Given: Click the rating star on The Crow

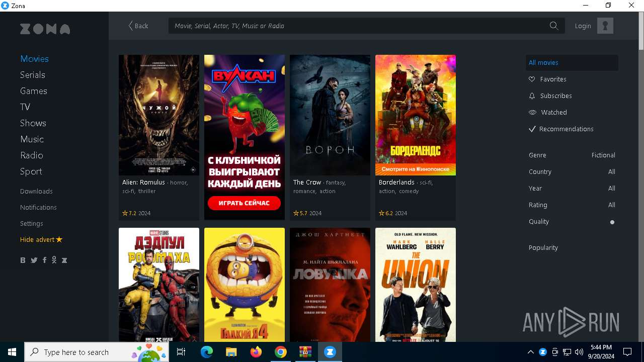Looking at the screenshot, I should [296, 213].
